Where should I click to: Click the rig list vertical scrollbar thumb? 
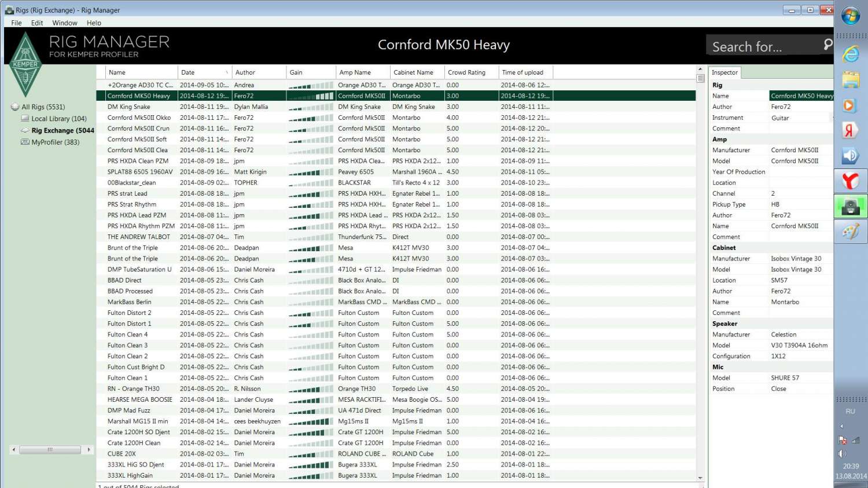pos(700,78)
